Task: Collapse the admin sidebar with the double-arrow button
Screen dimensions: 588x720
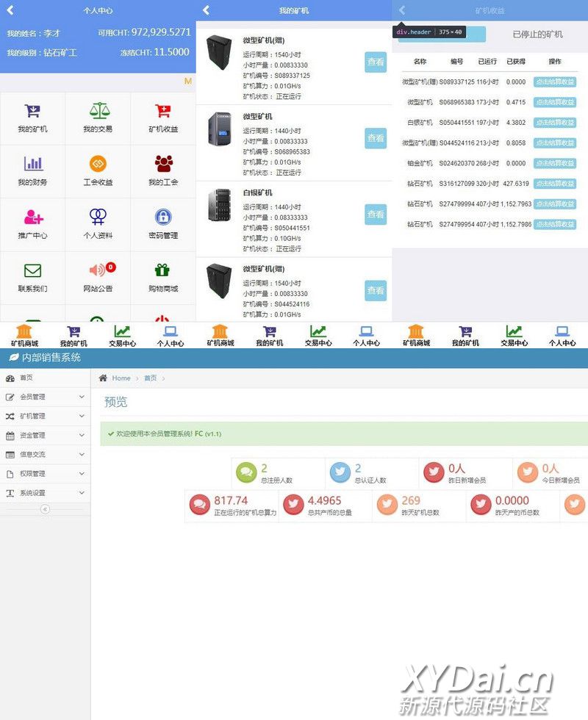Action: pyautogui.click(x=45, y=509)
